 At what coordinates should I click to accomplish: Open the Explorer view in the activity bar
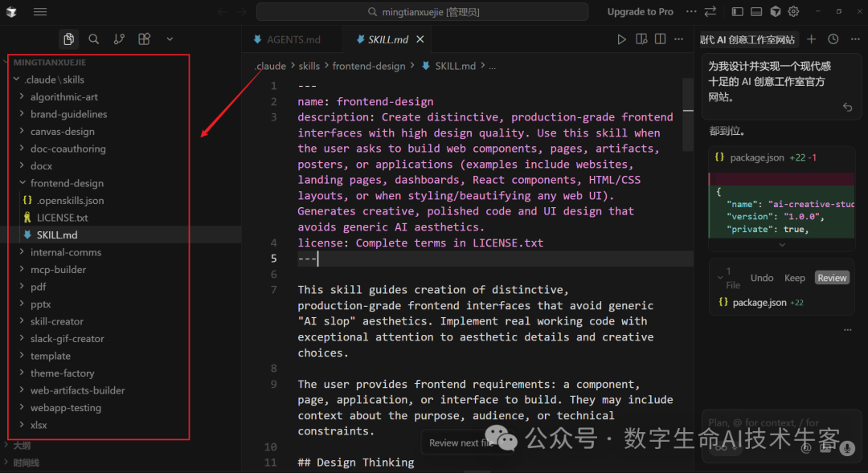pyautogui.click(x=68, y=39)
